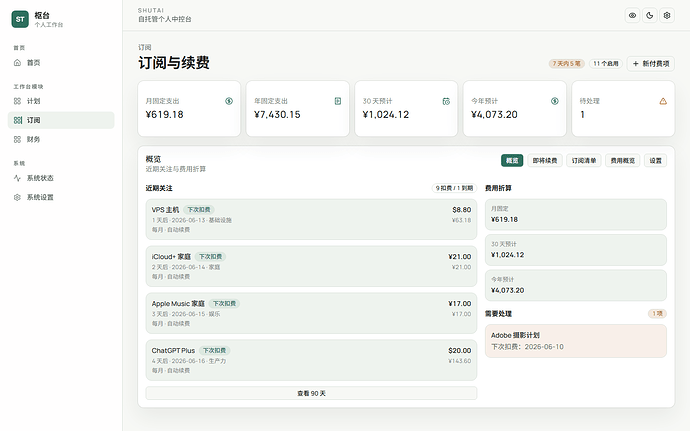Click the 9扣费 / 1到期 badge

454,188
